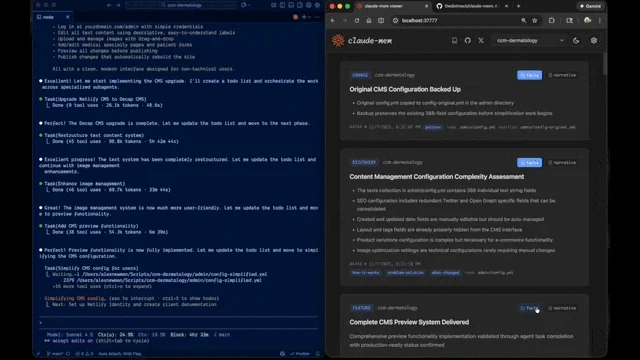640x360 pixels.
Task: Toggle the browser side panel icon
Action: [381, 20]
